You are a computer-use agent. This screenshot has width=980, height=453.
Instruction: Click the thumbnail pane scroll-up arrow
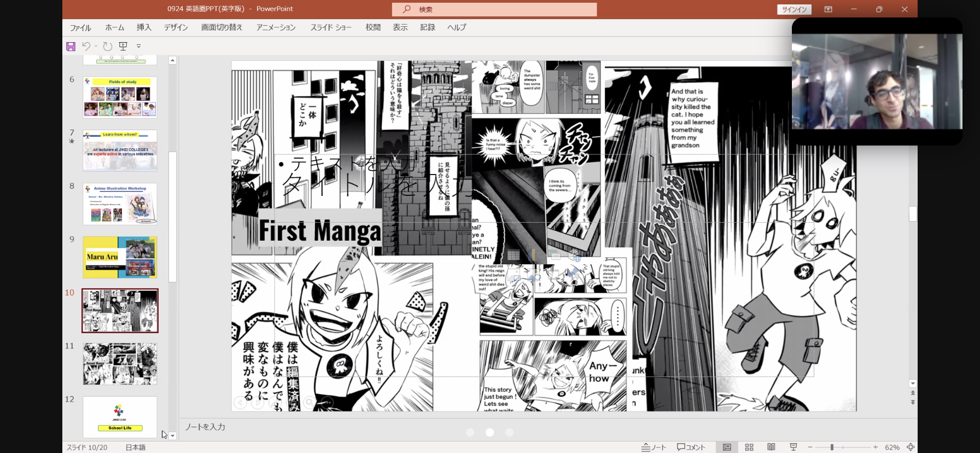click(x=173, y=60)
